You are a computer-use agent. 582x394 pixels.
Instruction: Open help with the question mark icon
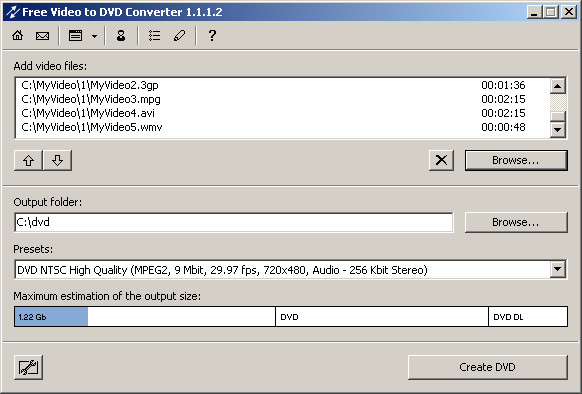212,36
